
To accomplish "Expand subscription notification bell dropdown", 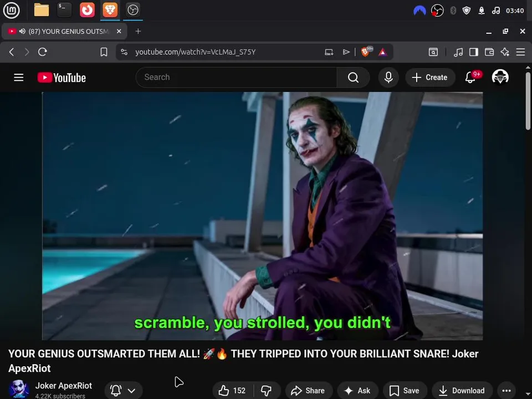I will (124, 391).
